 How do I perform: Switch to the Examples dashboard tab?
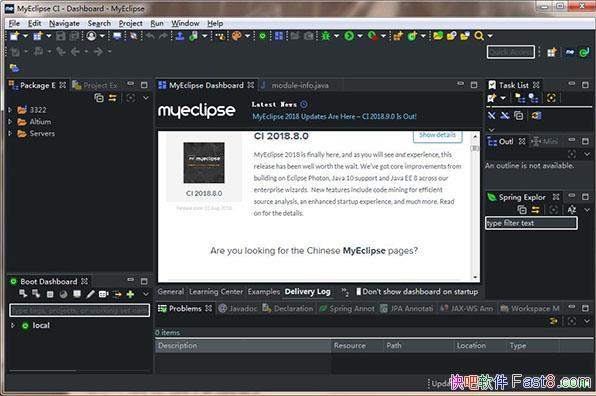pos(263,291)
